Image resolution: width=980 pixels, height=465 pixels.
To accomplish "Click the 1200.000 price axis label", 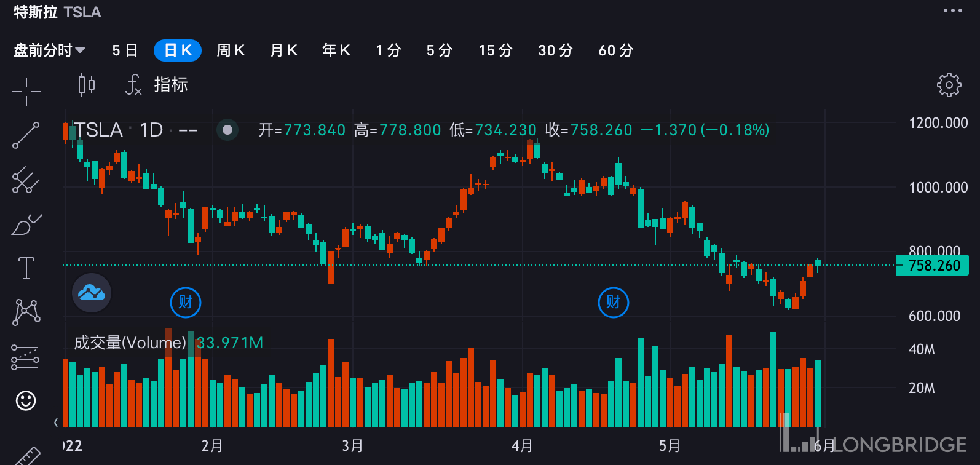I will click(x=938, y=123).
